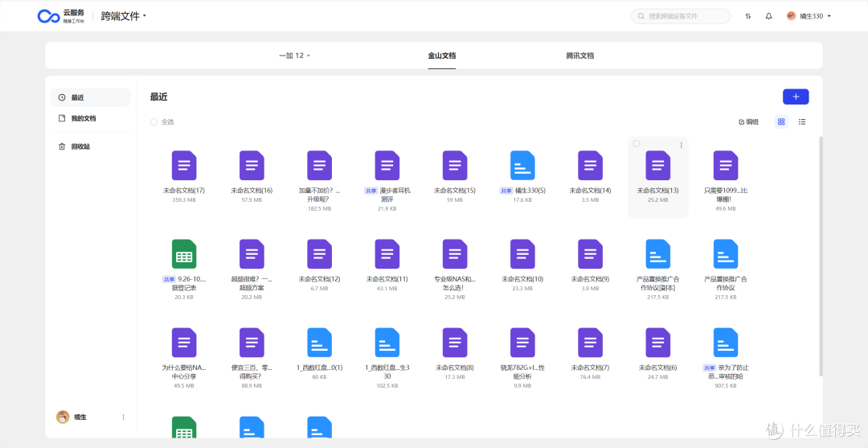
Task: Open the more options dots beside 橘生
Action: (x=123, y=417)
